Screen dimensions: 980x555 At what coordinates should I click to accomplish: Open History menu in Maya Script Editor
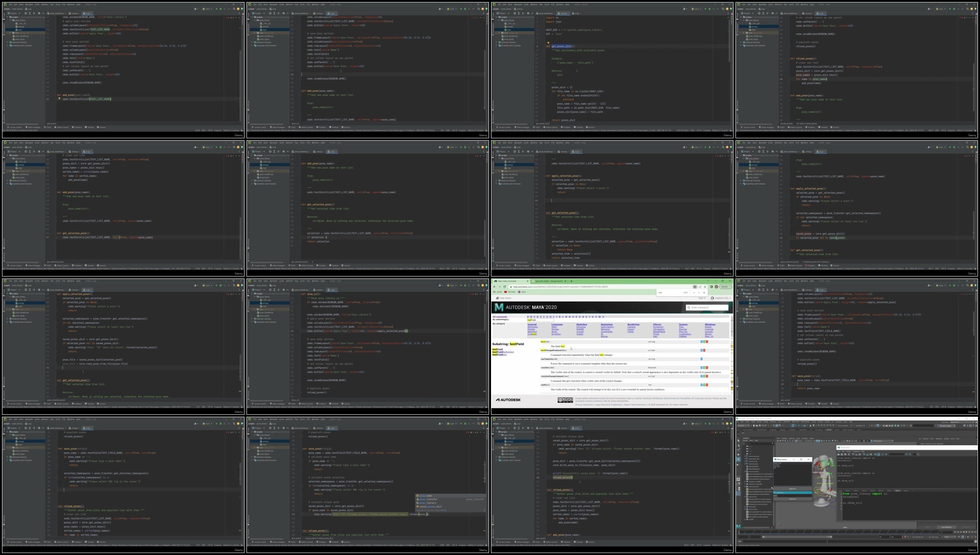pos(848,452)
